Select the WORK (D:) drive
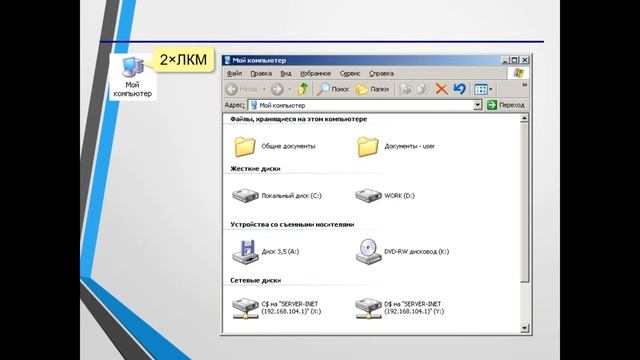 click(385, 196)
